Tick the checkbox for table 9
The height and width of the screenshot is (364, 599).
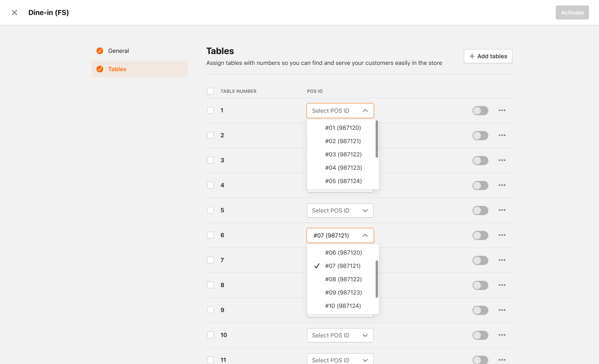[210, 310]
